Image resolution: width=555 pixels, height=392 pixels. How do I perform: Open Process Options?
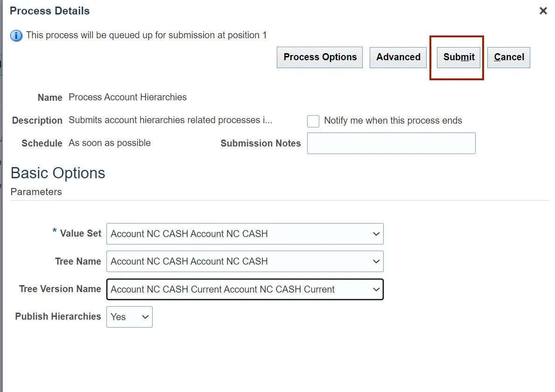click(x=320, y=57)
